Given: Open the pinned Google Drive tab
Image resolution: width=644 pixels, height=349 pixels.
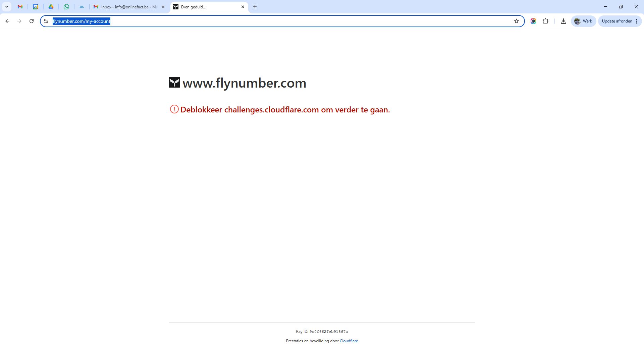Looking at the screenshot, I should coord(51,7).
